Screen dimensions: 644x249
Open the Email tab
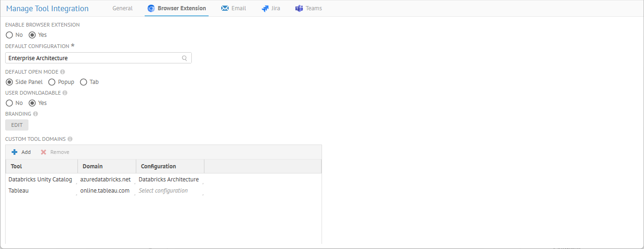(233, 8)
